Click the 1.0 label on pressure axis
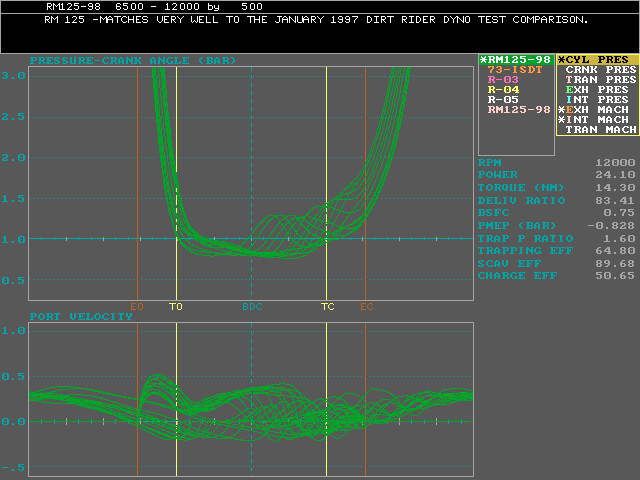 pos(13,240)
